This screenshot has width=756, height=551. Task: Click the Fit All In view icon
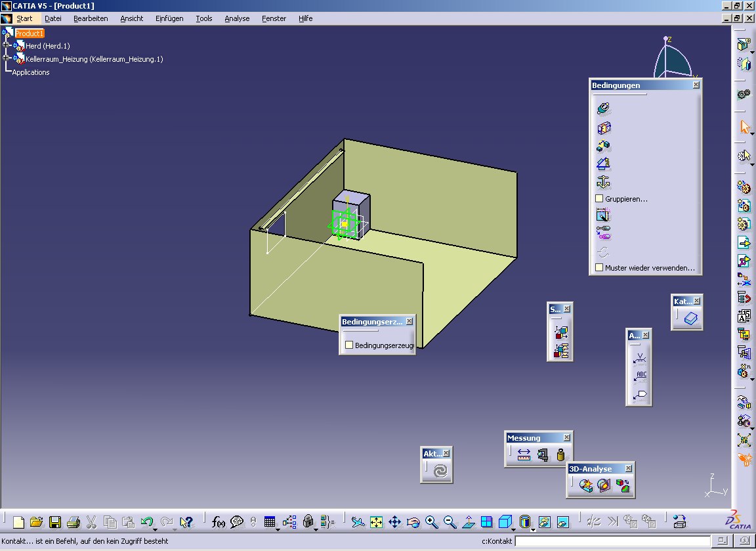[376, 522]
